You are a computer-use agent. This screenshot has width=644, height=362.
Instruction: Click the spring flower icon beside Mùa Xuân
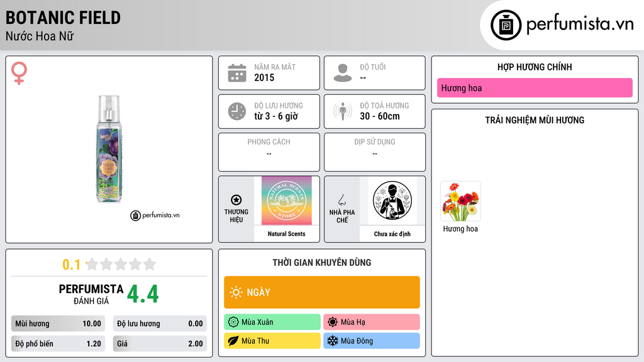coord(233,322)
